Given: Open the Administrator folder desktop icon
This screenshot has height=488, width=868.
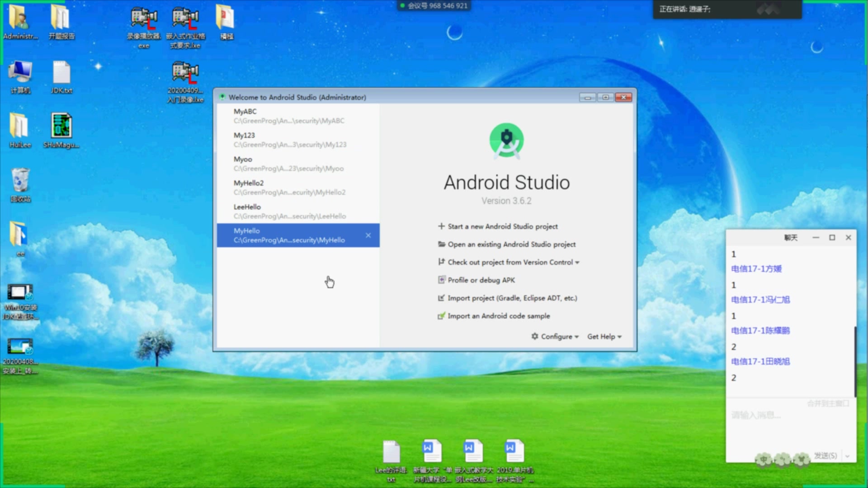Looking at the screenshot, I should coord(19,21).
